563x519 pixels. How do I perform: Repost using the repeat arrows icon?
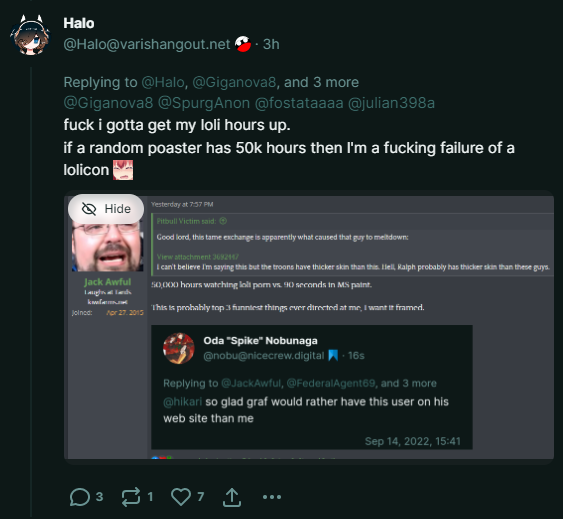(131, 497)
